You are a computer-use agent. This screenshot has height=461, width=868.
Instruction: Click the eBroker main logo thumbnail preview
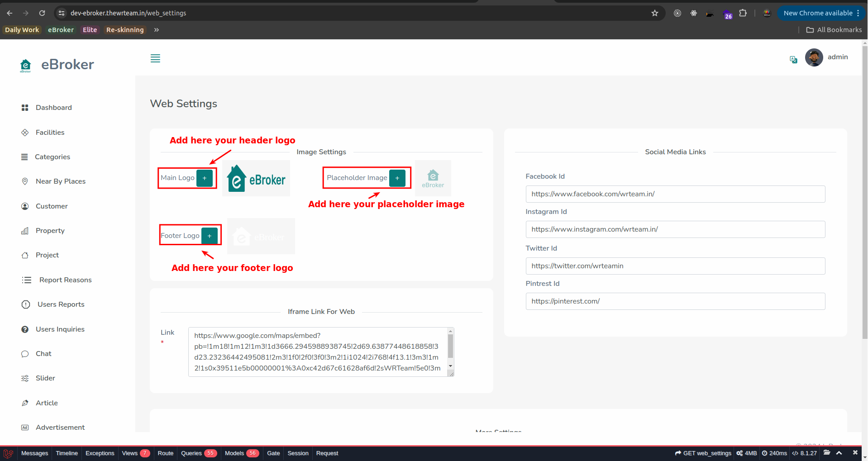256,178
